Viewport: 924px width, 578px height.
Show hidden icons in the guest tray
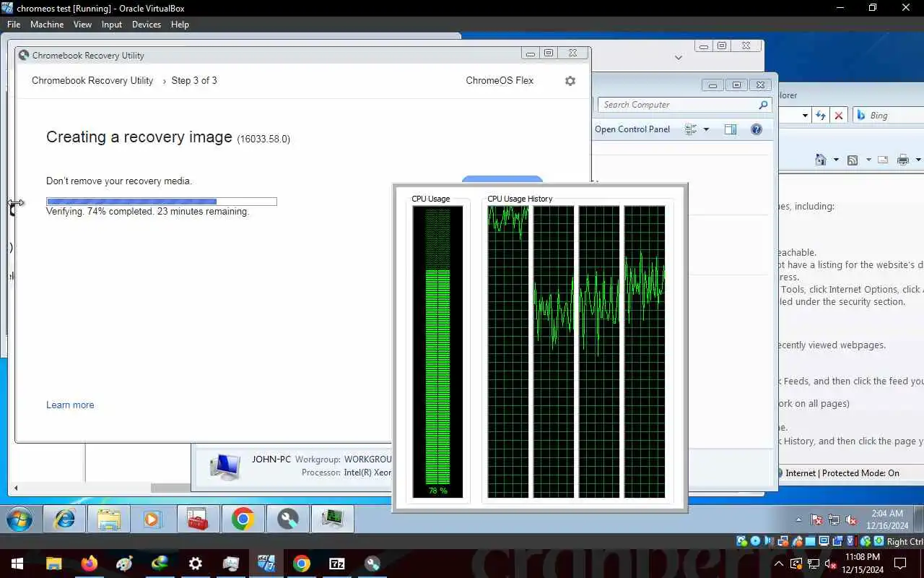coord(798,519)
